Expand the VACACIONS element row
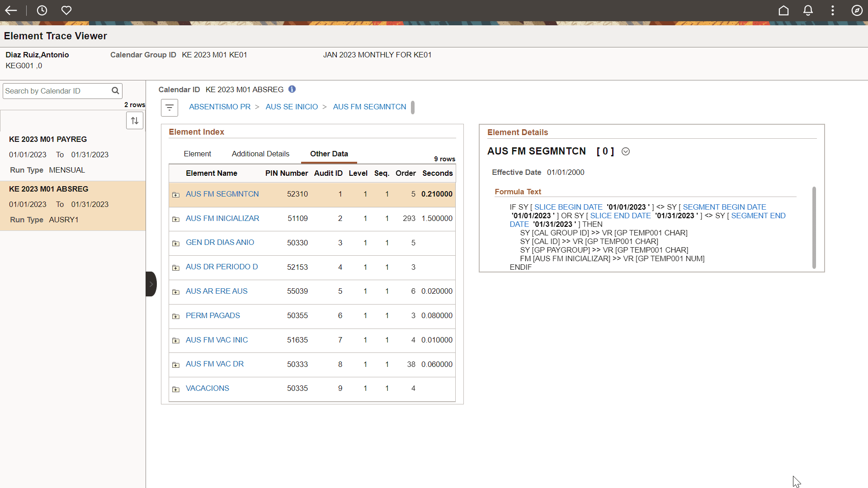Viewport: 868px width, 488px height. (176, 389)
